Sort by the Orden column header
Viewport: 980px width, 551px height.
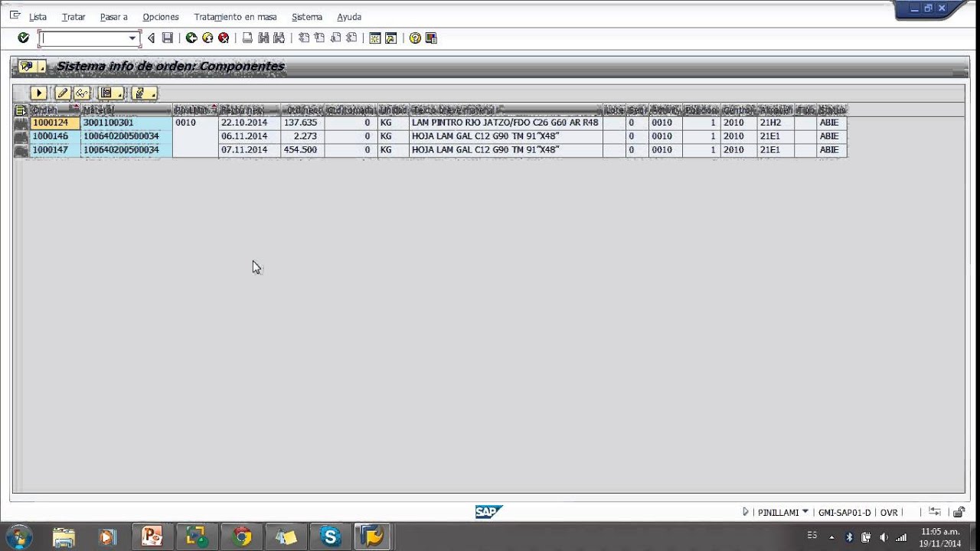54,110
